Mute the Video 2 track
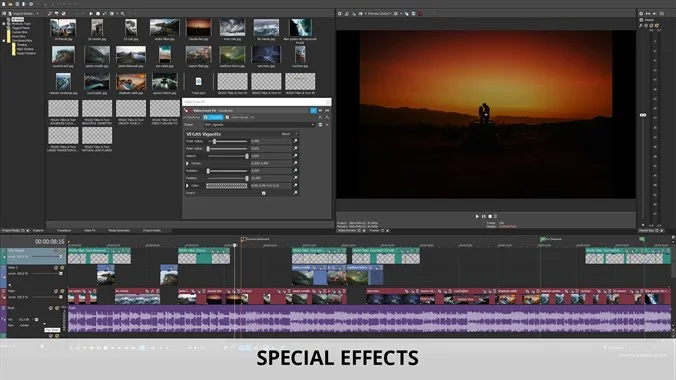This screenshot has height=380, width=676. pos(56,268)
